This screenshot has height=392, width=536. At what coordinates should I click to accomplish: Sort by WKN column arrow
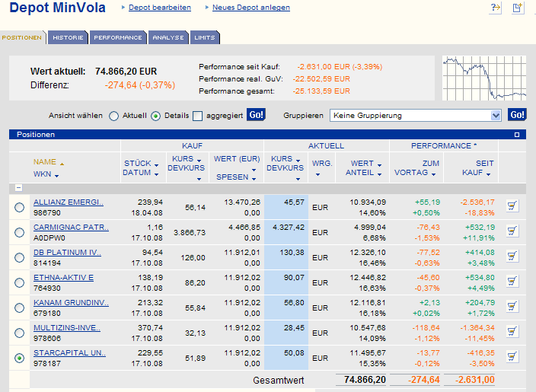57,176
